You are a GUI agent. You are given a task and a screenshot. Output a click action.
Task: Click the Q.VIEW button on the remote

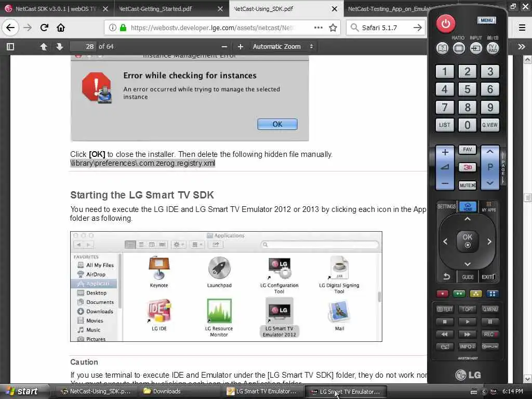490,125
